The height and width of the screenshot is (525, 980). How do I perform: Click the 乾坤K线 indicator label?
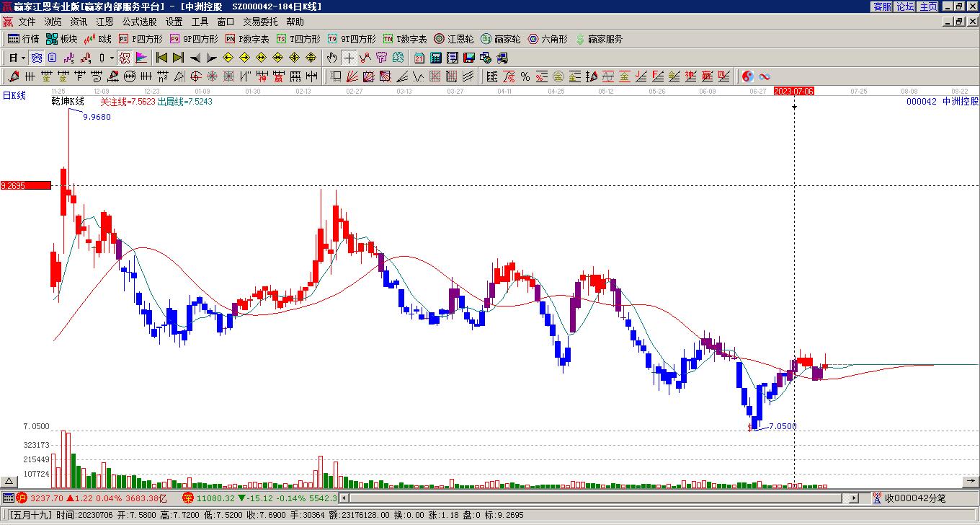click(x=68, y=102)
